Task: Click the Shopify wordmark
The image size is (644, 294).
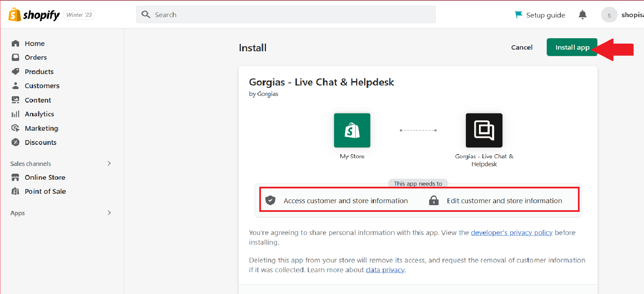Action: pos(41,15)
